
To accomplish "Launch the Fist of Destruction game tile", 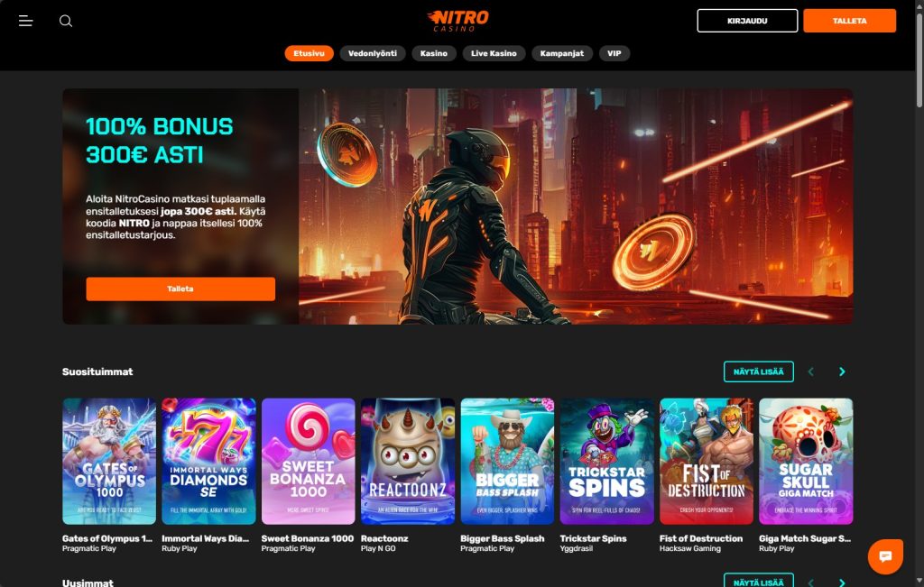I will [707, 461].
